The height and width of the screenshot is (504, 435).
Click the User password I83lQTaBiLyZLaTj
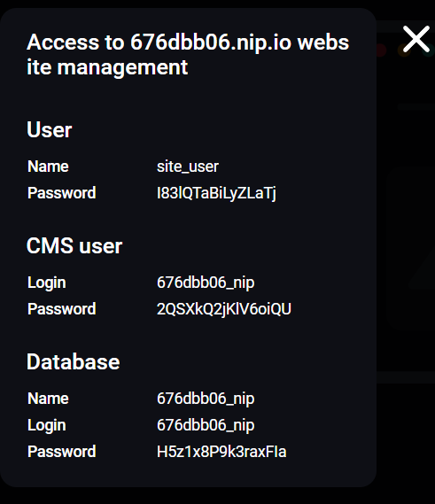tap(216, 193)
